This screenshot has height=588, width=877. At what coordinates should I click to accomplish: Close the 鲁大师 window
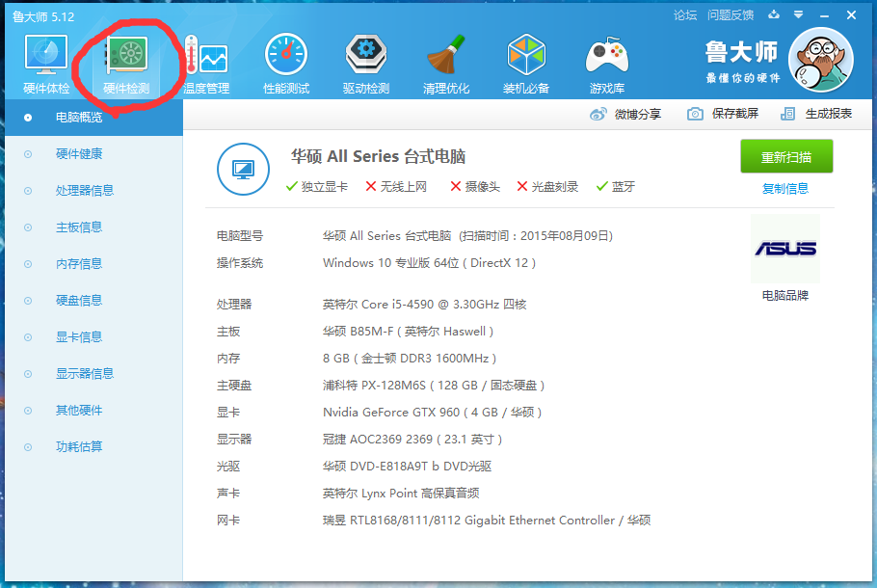click(x=851, y=15)
